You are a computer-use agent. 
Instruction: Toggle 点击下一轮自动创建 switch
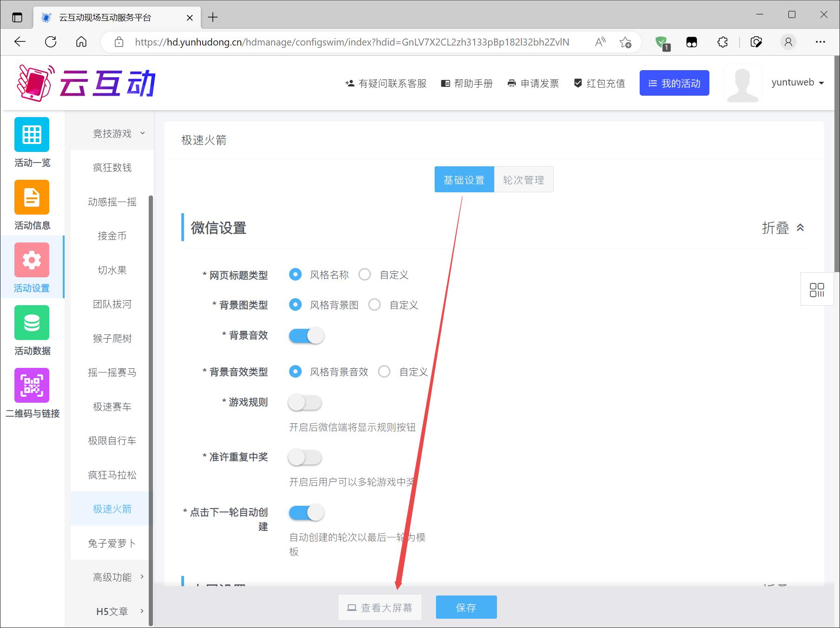click(306, 512)
